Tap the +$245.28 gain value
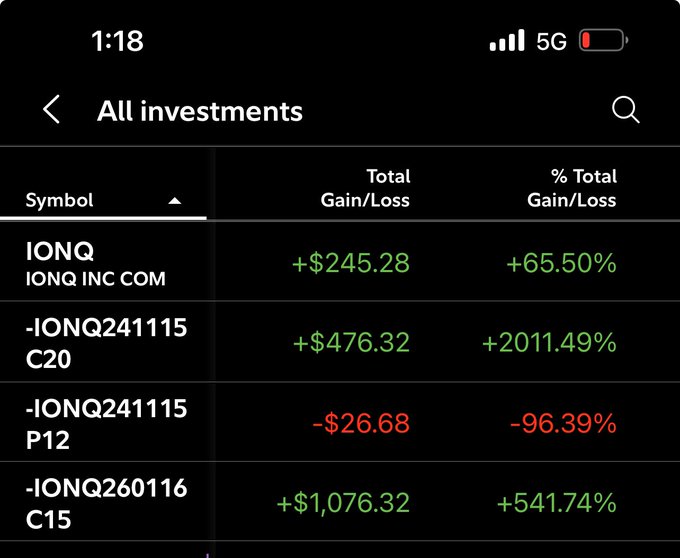The image size is (680, 558). click(x=351, y=263)
